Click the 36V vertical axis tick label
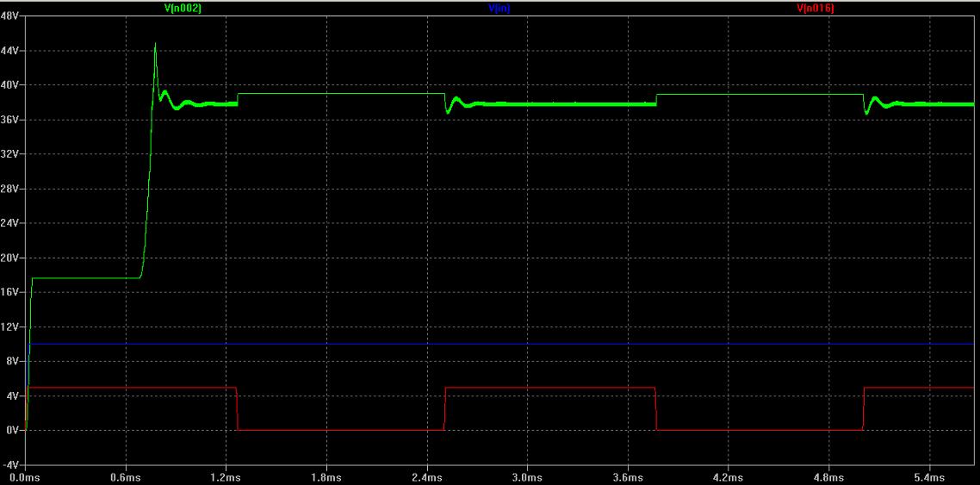980x485 pixels. point(10,120)
